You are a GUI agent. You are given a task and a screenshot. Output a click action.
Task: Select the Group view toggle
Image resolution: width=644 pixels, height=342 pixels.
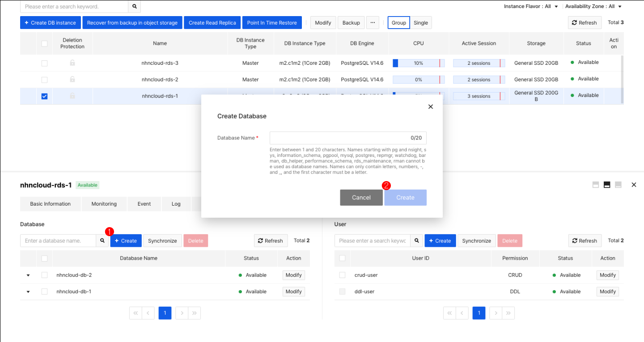pos(399,23)
